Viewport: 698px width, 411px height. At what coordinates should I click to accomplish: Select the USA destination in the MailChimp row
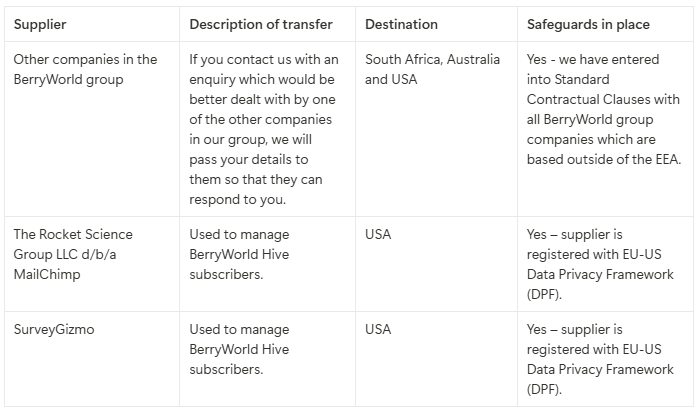point(378,234)
